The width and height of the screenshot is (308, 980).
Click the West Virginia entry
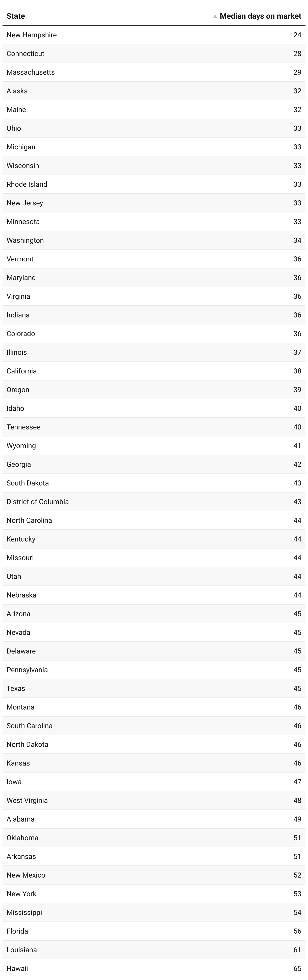tap(27, 800)
